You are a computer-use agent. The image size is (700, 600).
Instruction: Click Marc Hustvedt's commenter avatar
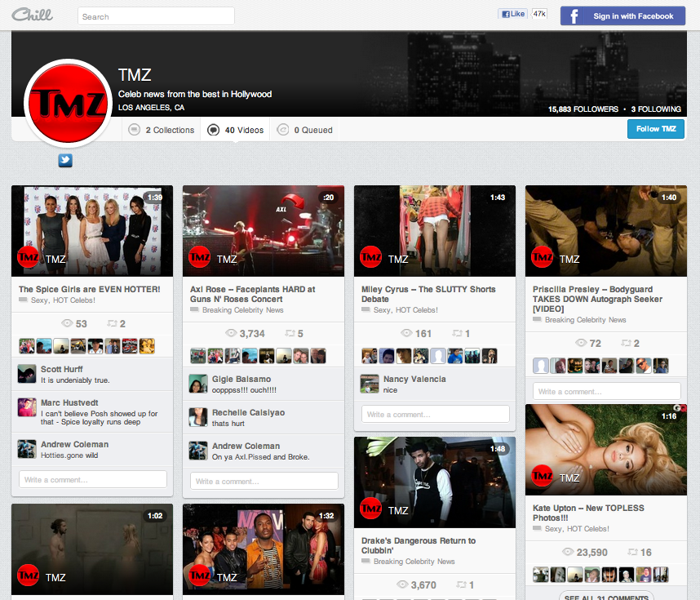click(27, 407)
